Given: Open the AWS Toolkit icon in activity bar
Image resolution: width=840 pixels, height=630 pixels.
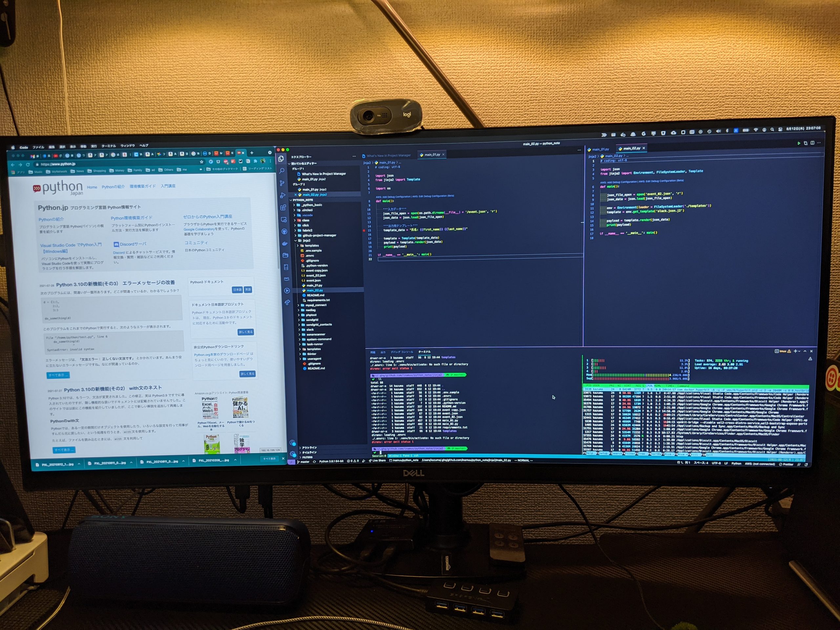Looking at the screenshot, I should point(286,279).
